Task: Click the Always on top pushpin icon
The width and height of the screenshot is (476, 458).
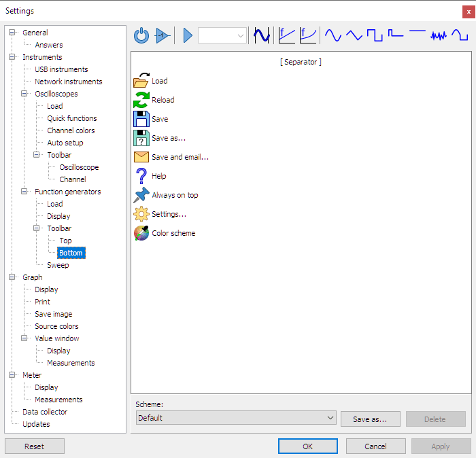Action: [x=141, y=195]
